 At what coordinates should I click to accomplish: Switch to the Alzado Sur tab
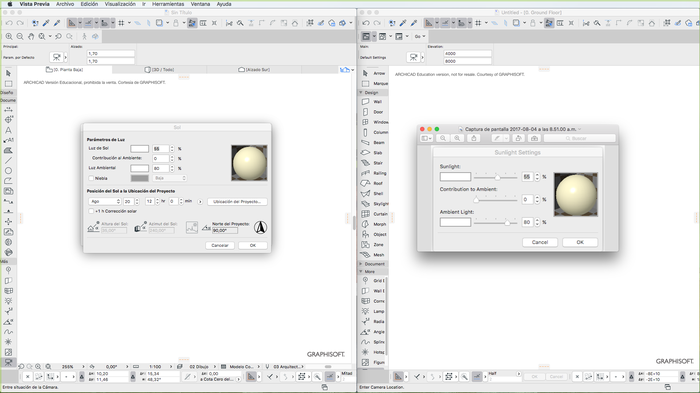coord(254,70)
